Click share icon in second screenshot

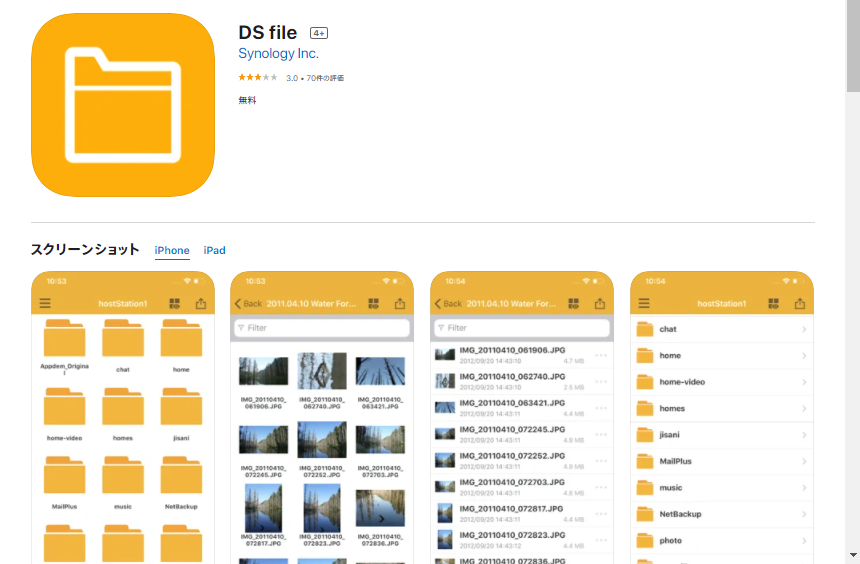tap(400, 303)
